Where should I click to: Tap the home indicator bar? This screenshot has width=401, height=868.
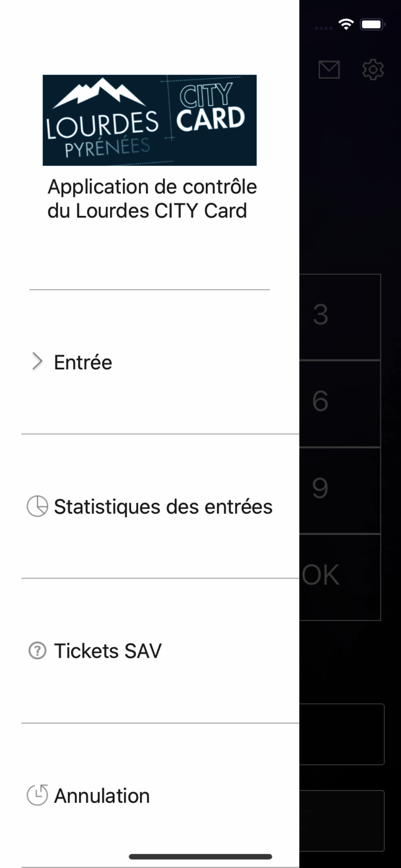(x=200, y=857)
